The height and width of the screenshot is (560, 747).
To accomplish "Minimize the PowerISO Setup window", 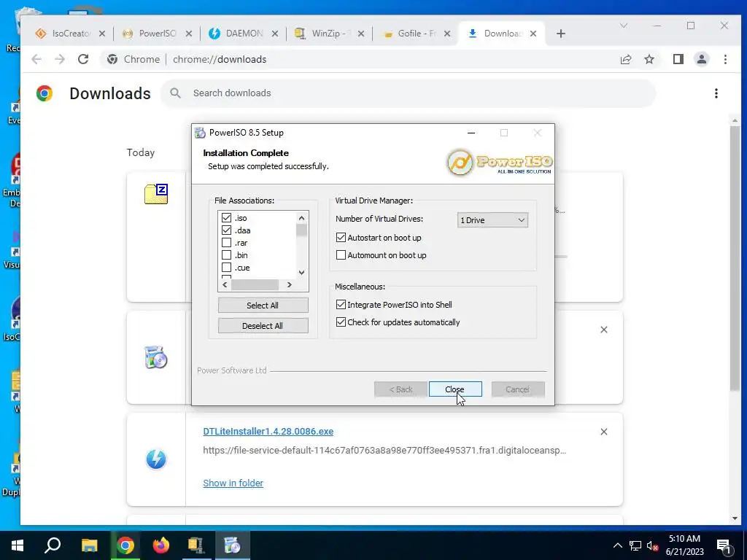I will (471, 133).
